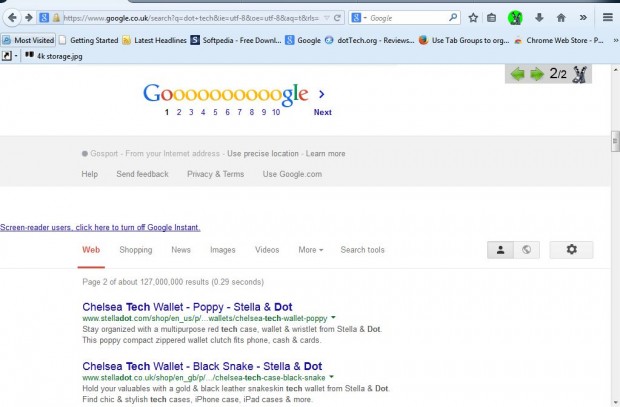Screen dimensions: 620x407
Task: Click Use Google.com
Action: coord(292,174)
